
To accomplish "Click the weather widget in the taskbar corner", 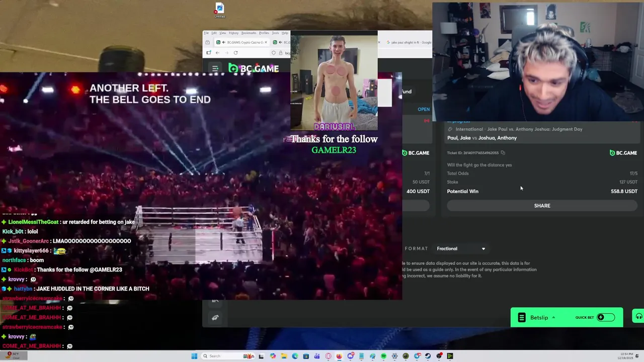I will click(x=13, y=355).
